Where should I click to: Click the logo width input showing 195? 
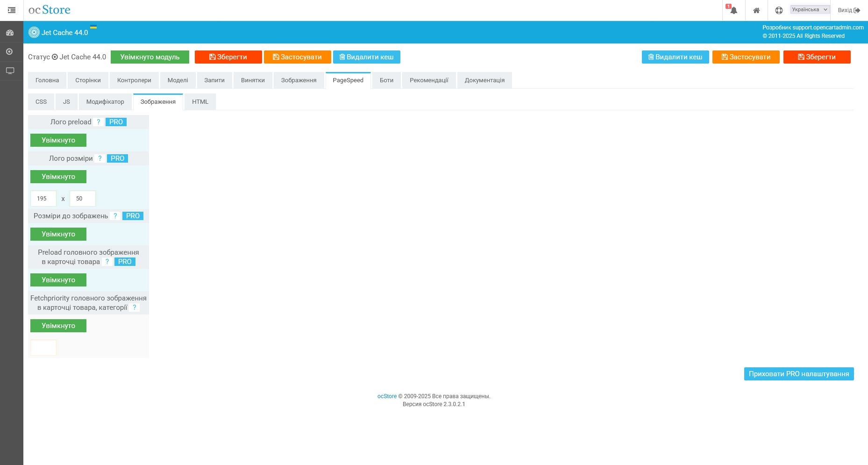click(x=43, y=198)
